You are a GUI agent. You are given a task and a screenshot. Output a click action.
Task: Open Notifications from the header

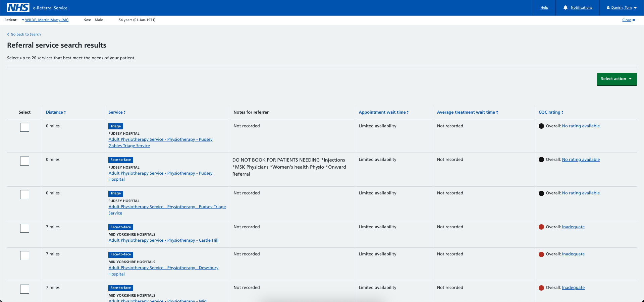(581, 7)
